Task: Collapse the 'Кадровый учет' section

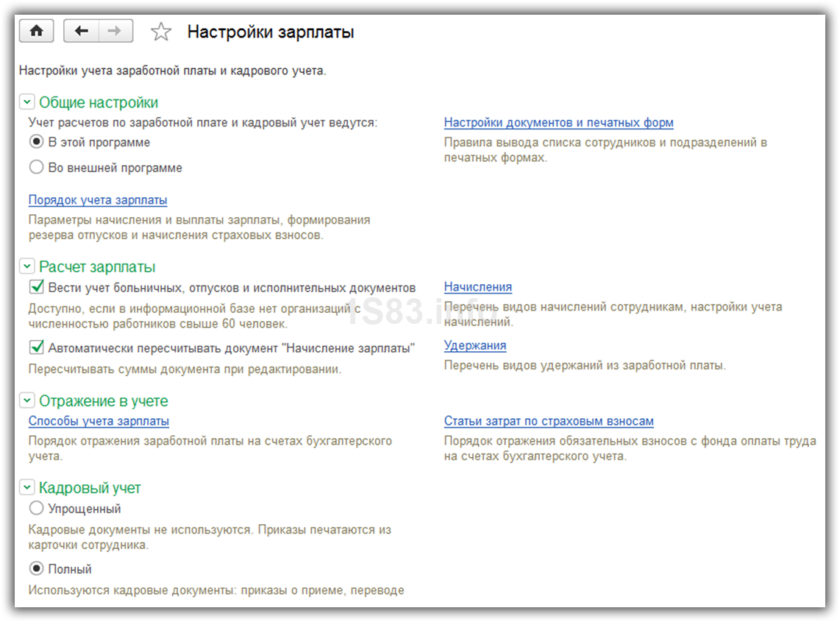Action: (x=27, y=487)
